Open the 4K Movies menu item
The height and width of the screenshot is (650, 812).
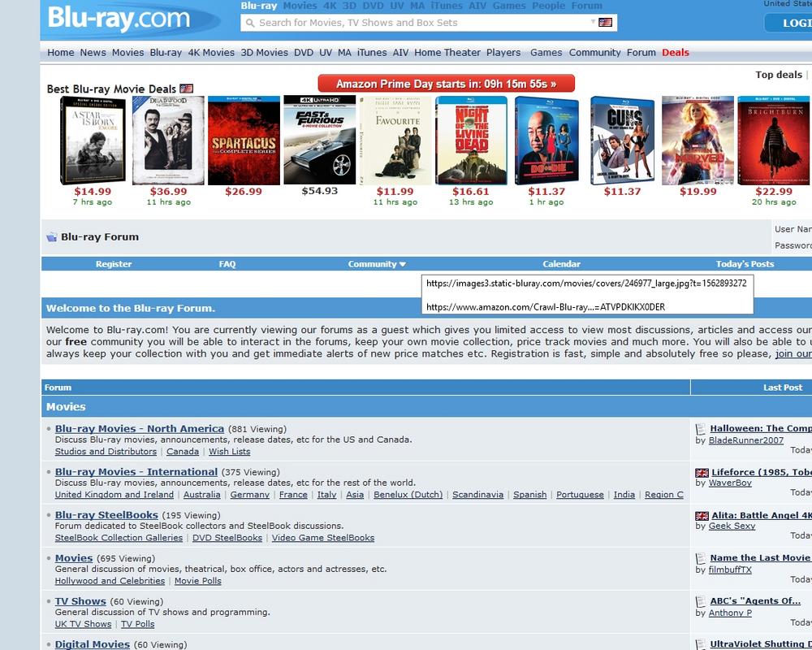point(211,52)
